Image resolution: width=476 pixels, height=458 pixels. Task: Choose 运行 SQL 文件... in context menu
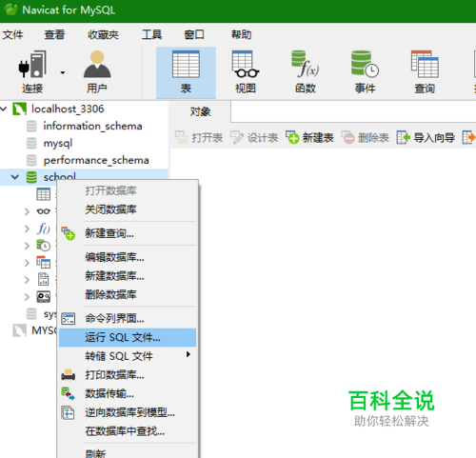tap(128, 337)
